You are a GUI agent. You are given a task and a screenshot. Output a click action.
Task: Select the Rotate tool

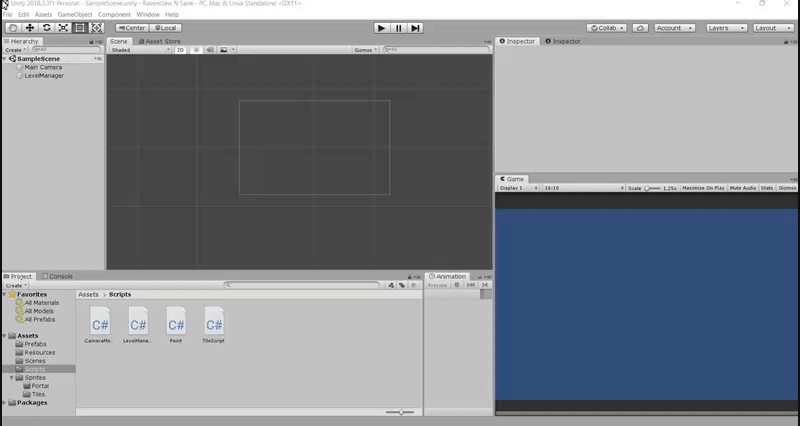coord(46,28)
